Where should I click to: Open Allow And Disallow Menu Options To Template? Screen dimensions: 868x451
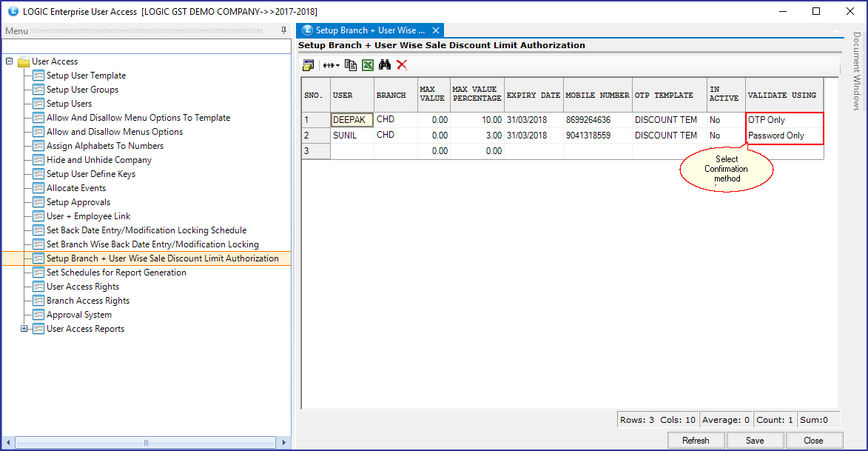coord(138,118)
